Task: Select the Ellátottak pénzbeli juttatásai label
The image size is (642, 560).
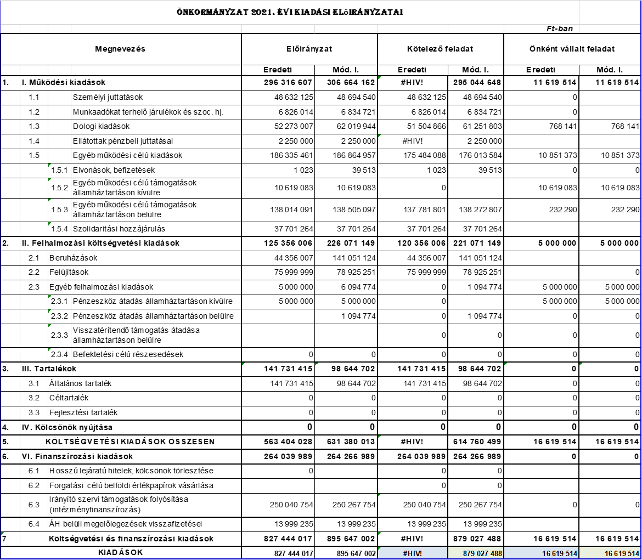Action: point(123,141)
